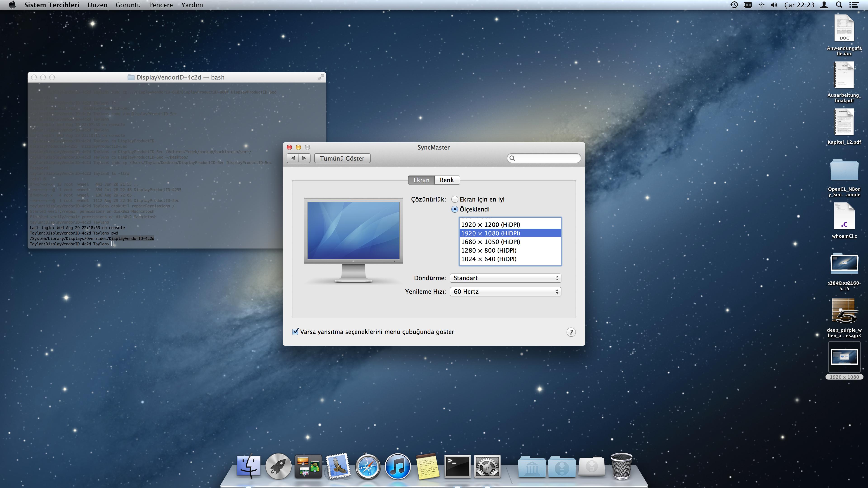Screen dimensions: 868x488
Task: Select 1680 × 1050 (HiDPI) resolution
Action: (x=510, y=242)
